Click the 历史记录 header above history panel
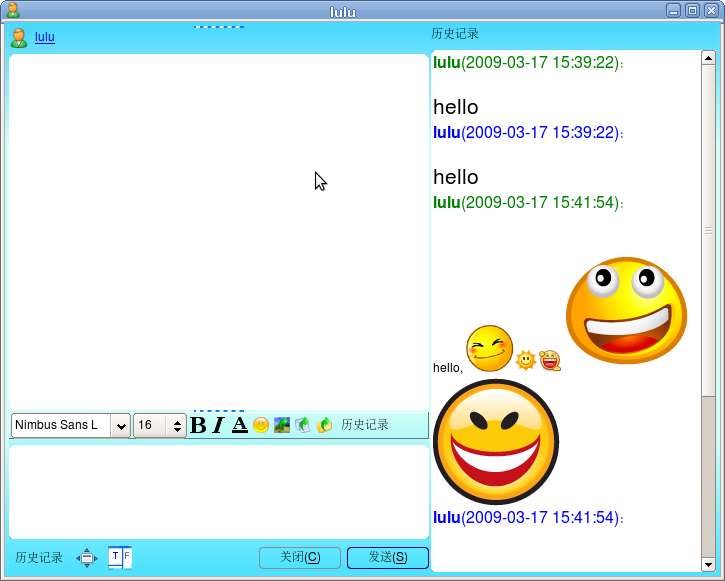This screenshot has height=581, width=725. coord(455,34)
